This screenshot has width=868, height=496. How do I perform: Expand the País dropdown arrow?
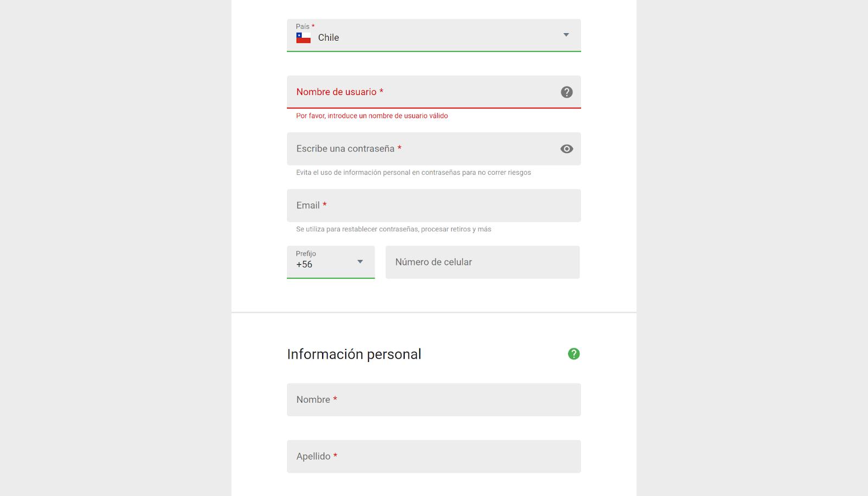pyautogui.click(x=566, y=35)
